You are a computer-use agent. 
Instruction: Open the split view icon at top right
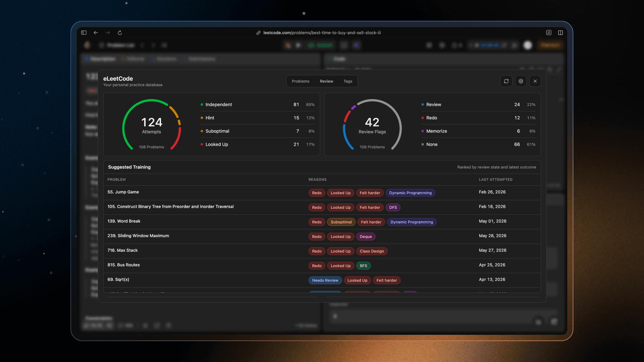(560, 33)
